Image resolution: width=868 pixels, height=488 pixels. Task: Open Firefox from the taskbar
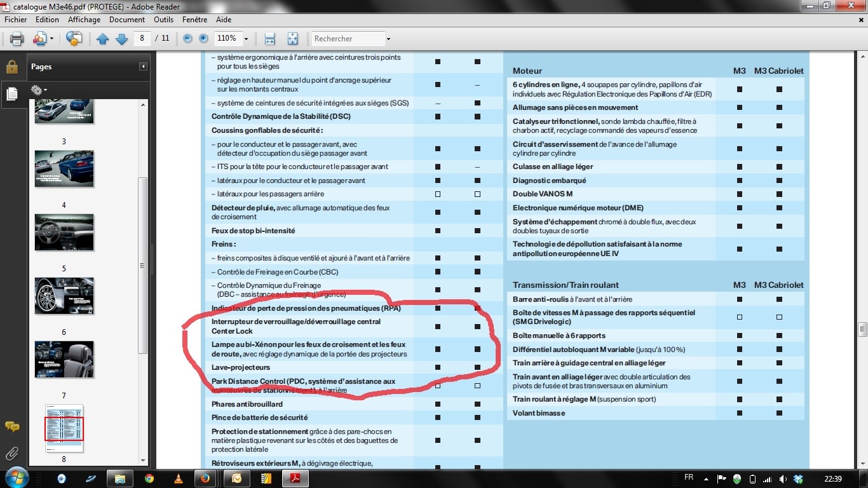206,478
